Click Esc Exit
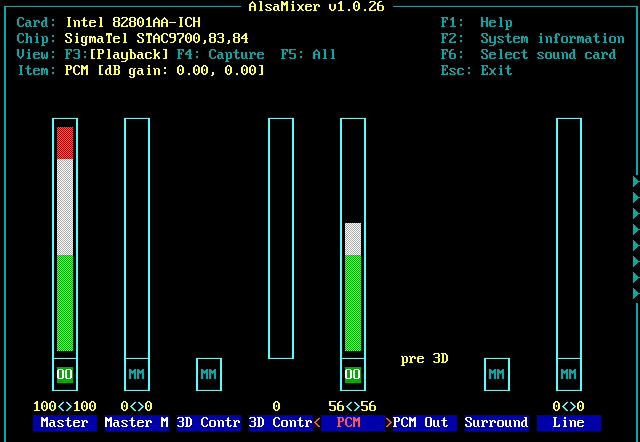The height and width of the screenshot is (442, 640). [476, 71]
